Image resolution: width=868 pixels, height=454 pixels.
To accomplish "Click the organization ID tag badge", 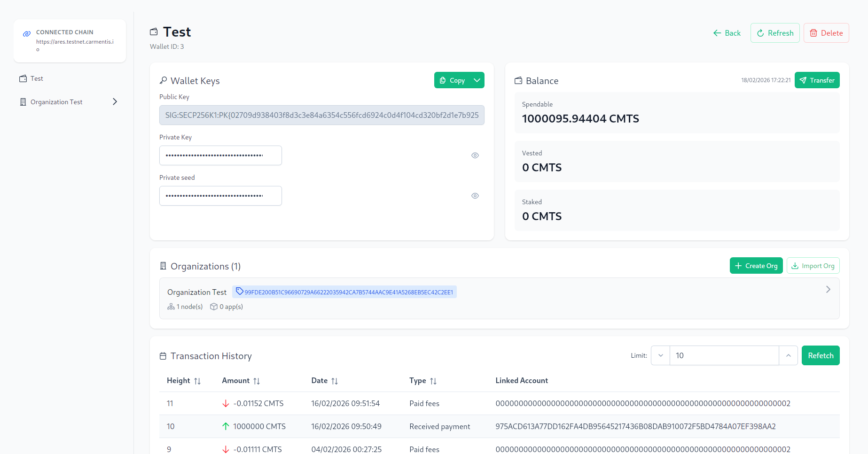I will [x=344, y=292].
